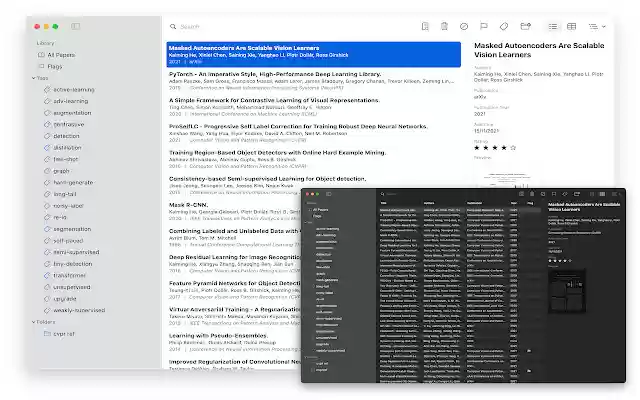Viewport: 640px width, 400px height.
Task: Open All Papers in the dark window sidebar
Action: point(320,209)
